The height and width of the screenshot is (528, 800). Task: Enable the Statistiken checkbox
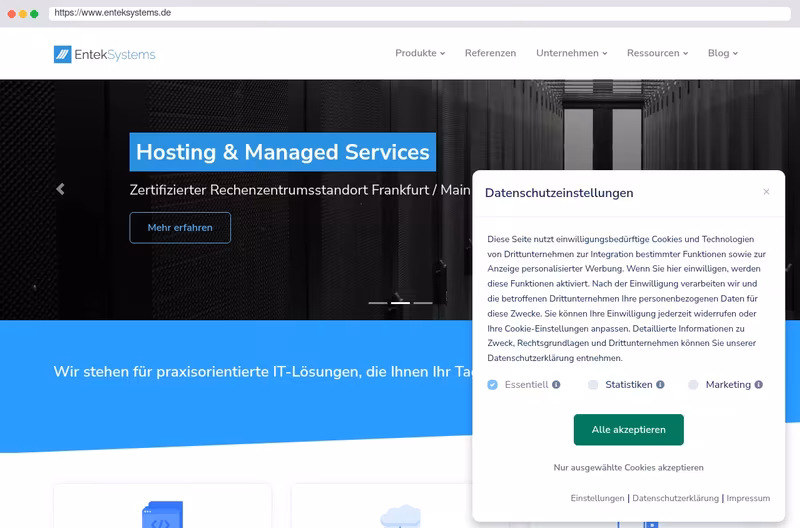click(x=593, y=385)
